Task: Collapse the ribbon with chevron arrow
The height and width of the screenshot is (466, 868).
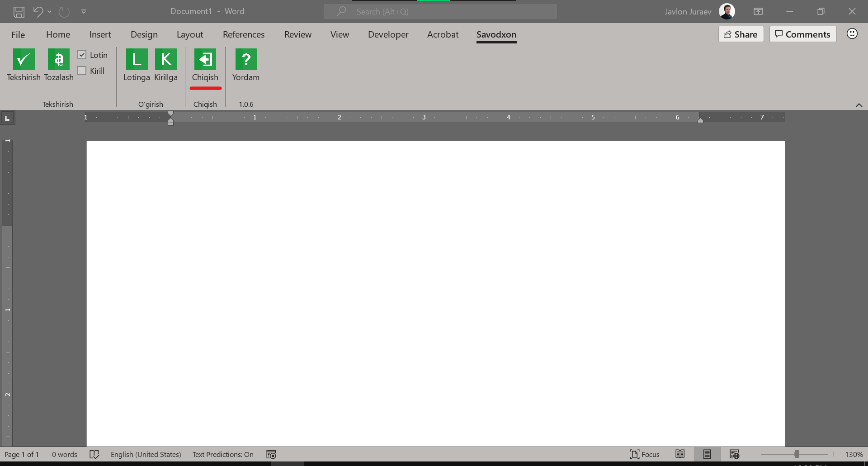Action: (x=859, y=105)
